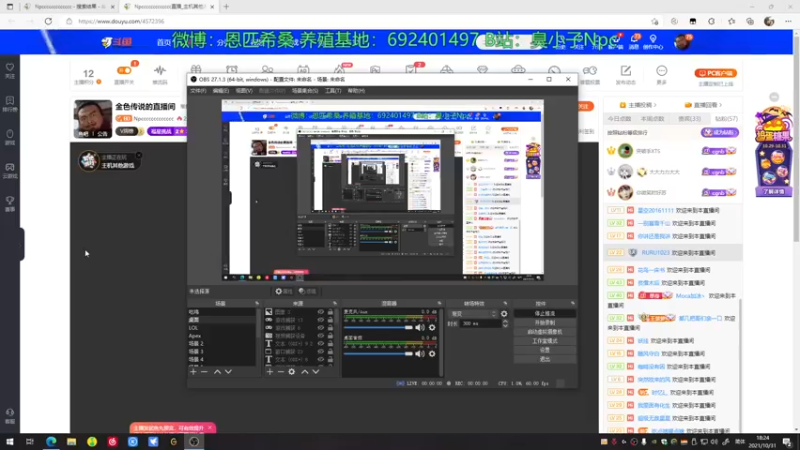Open desktop audio channel settings gear
Viewport: 800px width, 450px height.
coord(432,354)
